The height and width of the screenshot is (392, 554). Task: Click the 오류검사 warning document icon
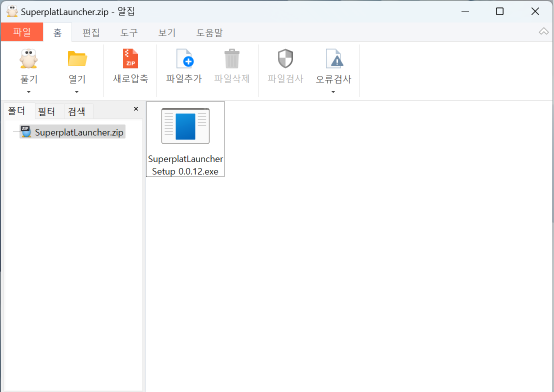coord(334,59)
